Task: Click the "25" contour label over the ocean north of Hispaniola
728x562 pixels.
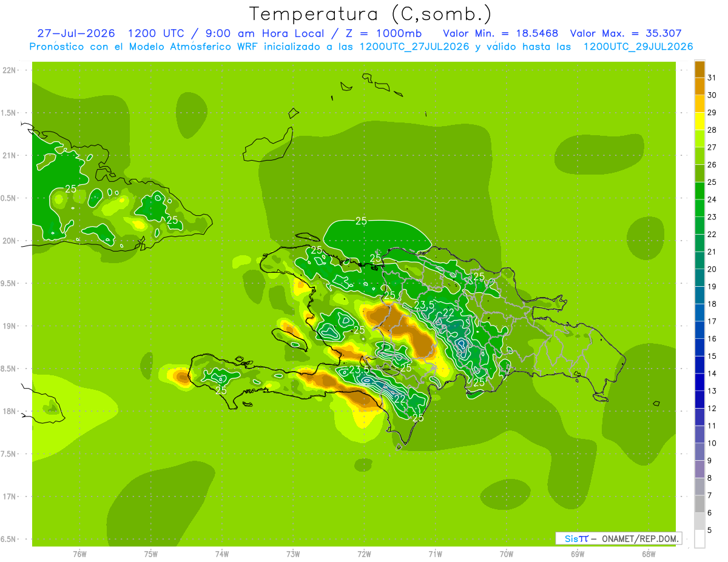Action: (361, 221)
